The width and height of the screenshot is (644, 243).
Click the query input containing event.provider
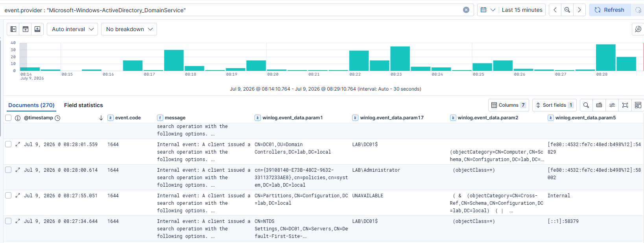pos(232,10)
